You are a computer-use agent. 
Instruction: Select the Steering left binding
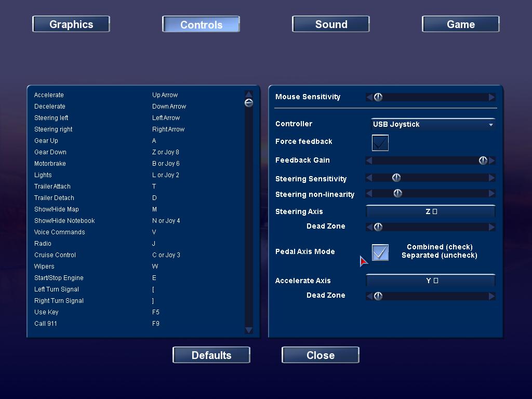tap(137, 118)
